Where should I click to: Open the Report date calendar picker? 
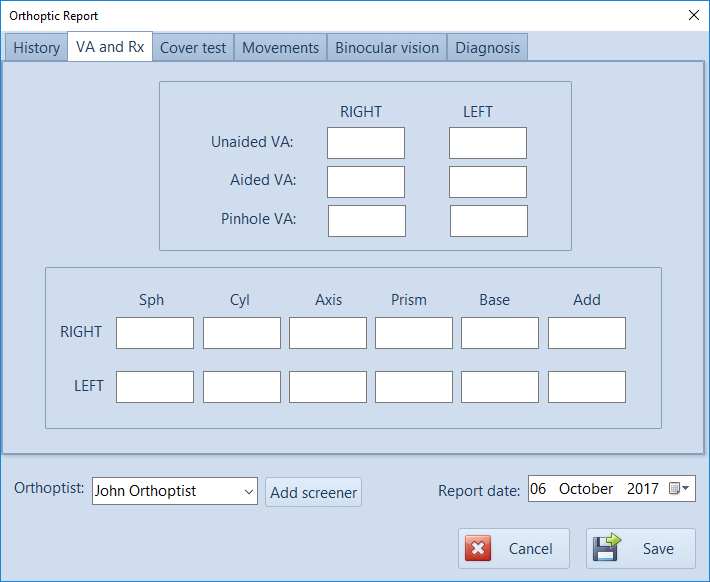point(680,489)
